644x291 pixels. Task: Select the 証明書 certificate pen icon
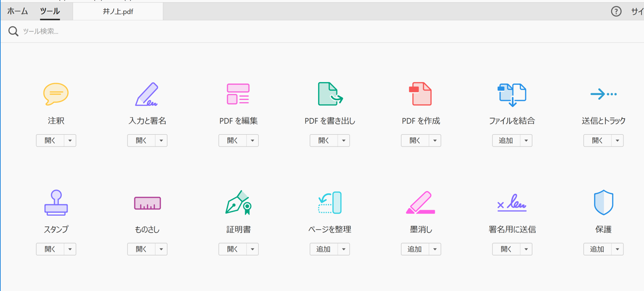[238, 202]
